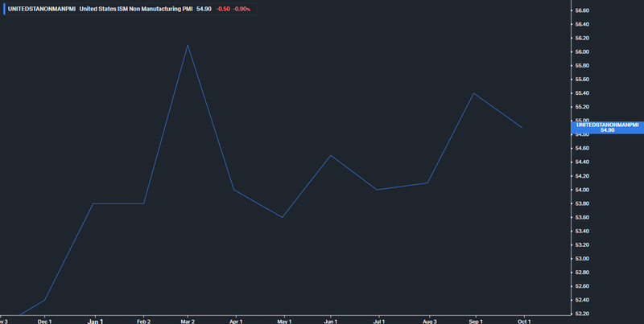
Task: Click the 55.80 price axis label
Action: [x=582, y=66]
